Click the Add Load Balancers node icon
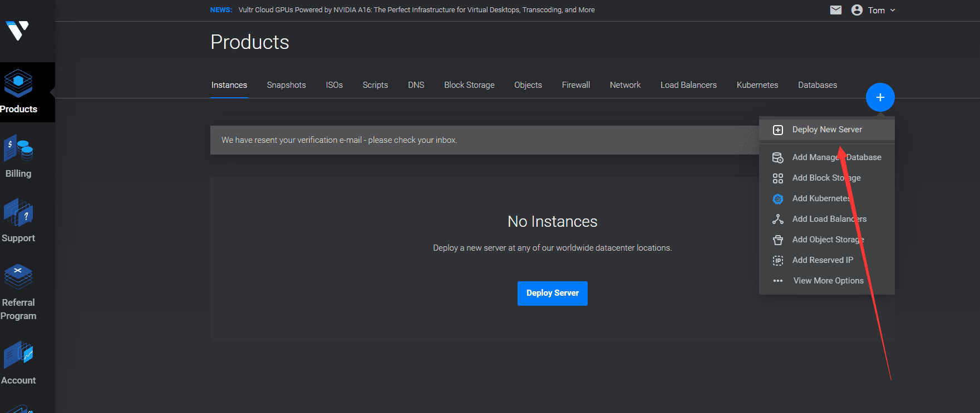This screenshot has height=413, width=980. [778, 219]
